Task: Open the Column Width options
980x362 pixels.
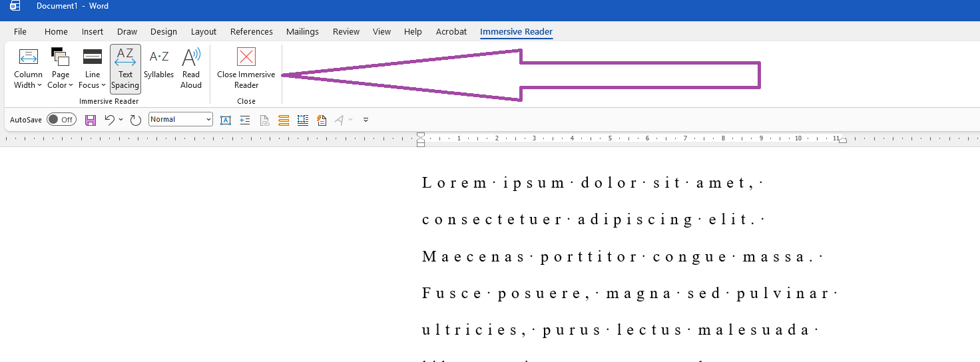Action: coord(28,68)
